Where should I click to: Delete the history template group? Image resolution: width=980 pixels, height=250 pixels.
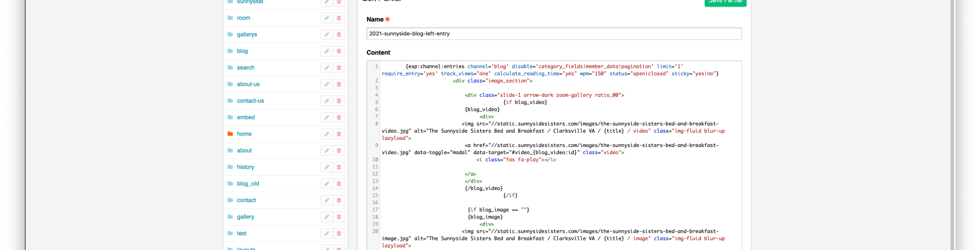(339, 167)
